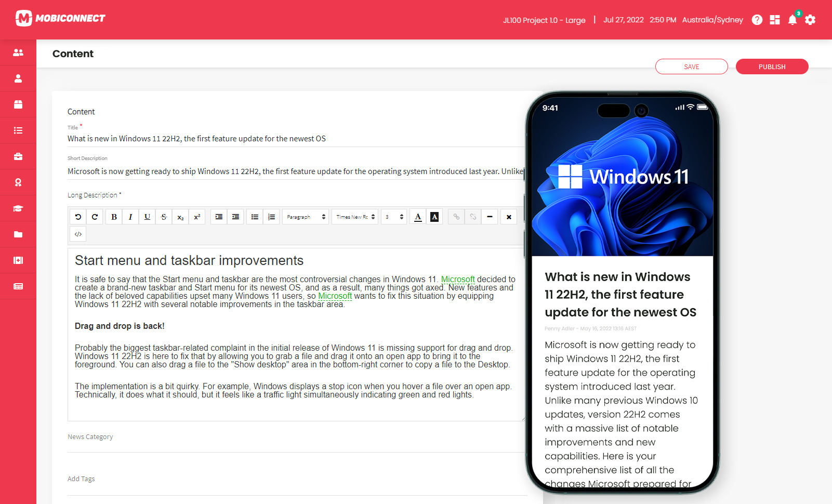The width and height of the screenshot is (832, 504).
Task: Click first Microsoft link in editor text
Action: pyautogui.click(x=458, y=279)
